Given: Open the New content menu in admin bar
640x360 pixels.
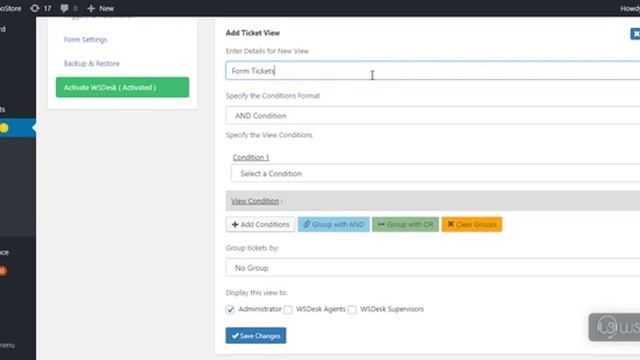Looking at the screenshot, I should point(100,8).
